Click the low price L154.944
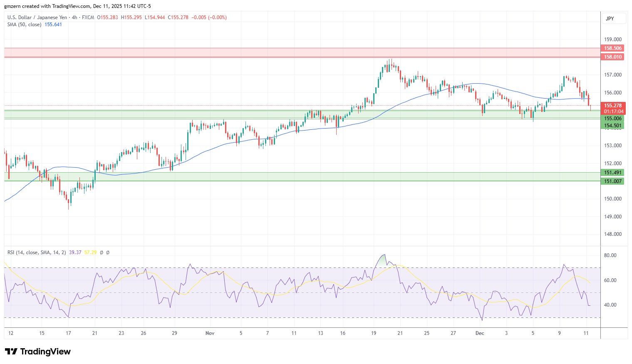 click(x=155, y=17)
